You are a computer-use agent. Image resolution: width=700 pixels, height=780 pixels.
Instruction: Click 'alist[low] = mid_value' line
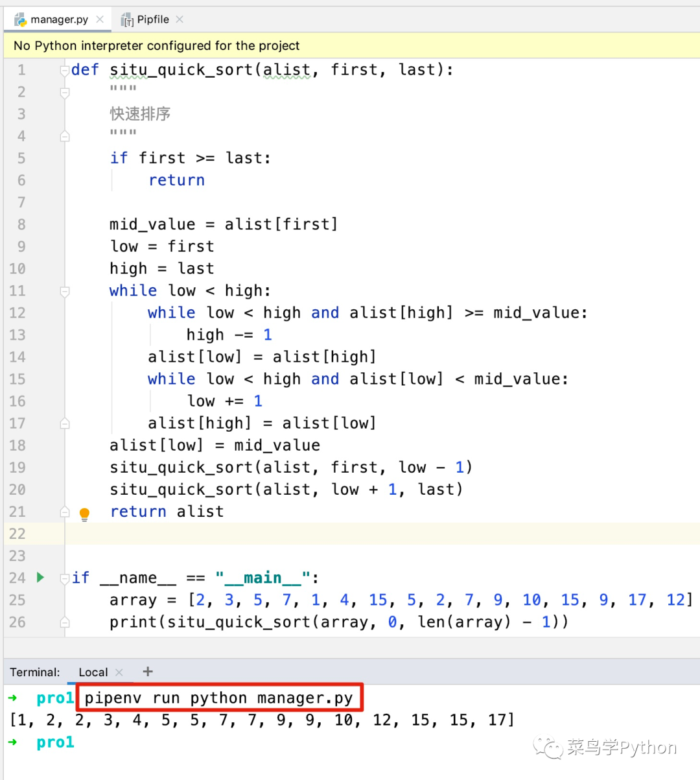point(215,445)
